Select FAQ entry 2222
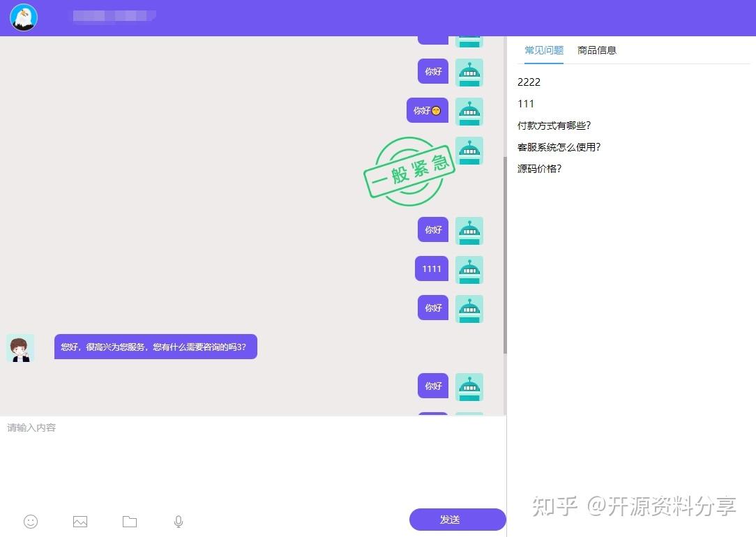 tap(529, 82)
